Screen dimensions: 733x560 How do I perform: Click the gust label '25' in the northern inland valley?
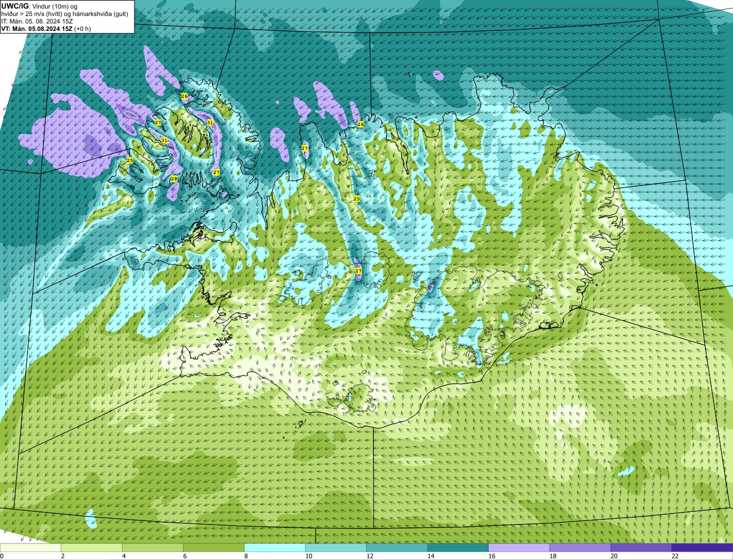point(357,199)
